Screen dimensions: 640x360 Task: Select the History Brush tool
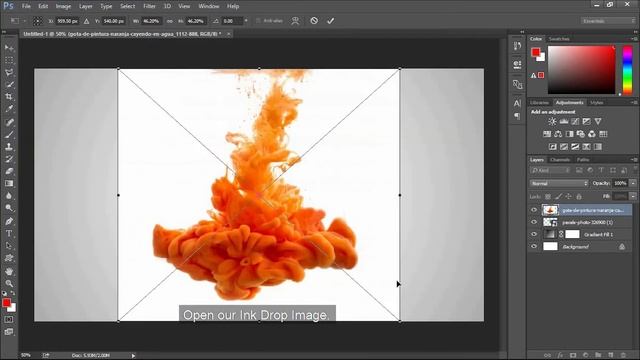click(9, 159)
